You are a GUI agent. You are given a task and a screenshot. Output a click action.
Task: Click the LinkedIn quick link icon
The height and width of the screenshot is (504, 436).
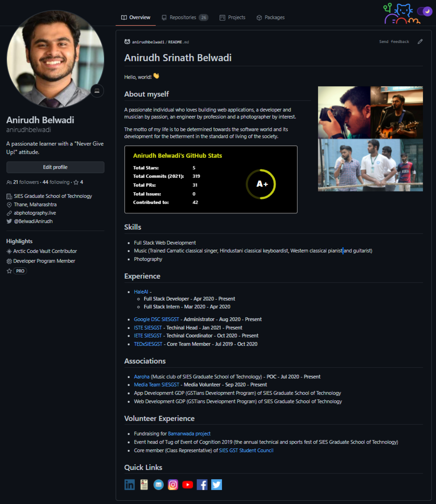point(129,485)
